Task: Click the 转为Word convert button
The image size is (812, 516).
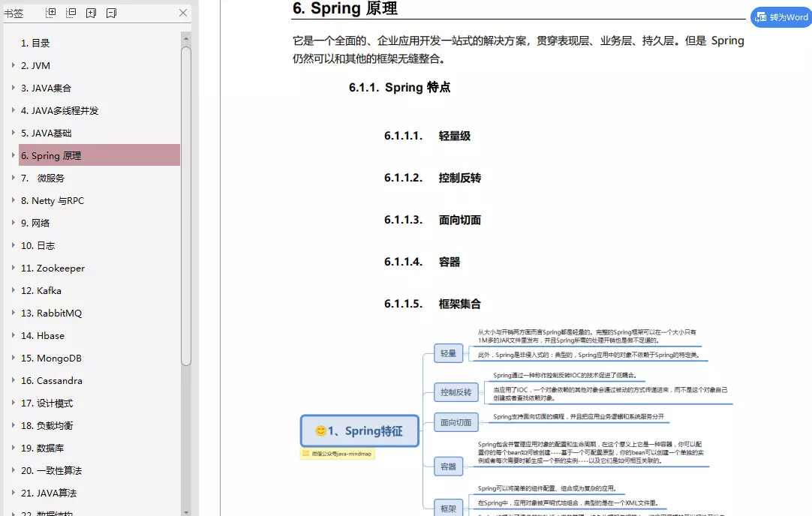Action: point(781,17)
